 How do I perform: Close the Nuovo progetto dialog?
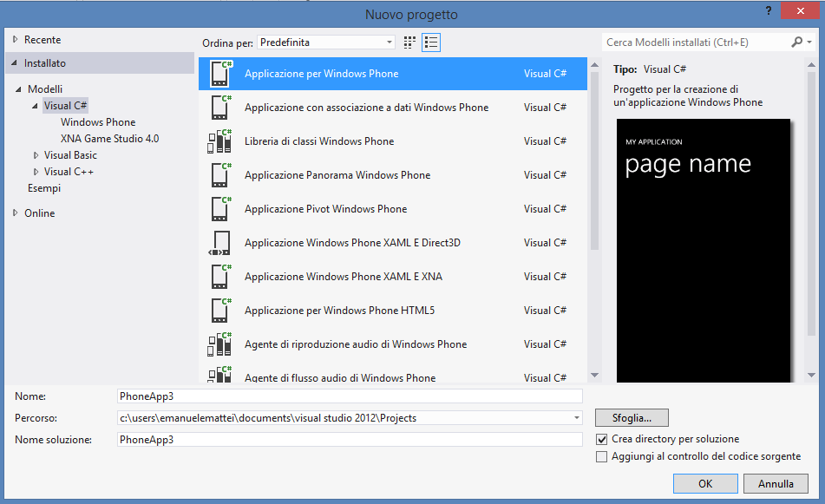[800, 10]
